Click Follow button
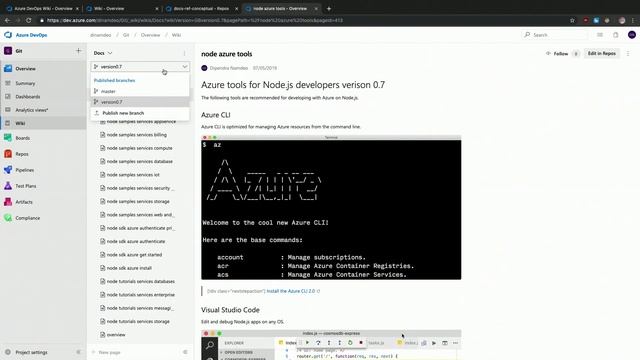Viewport: 640px width, 360px height. point(557,53)
